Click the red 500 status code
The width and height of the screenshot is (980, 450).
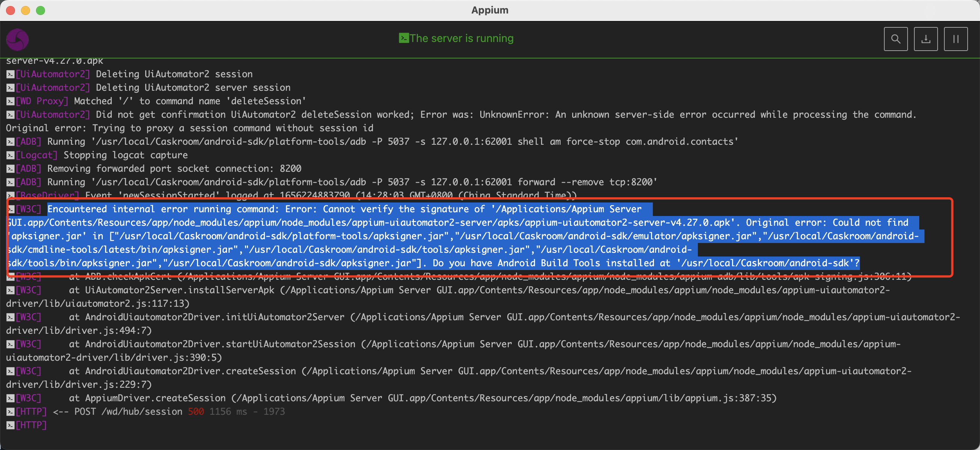coord(195,411)
